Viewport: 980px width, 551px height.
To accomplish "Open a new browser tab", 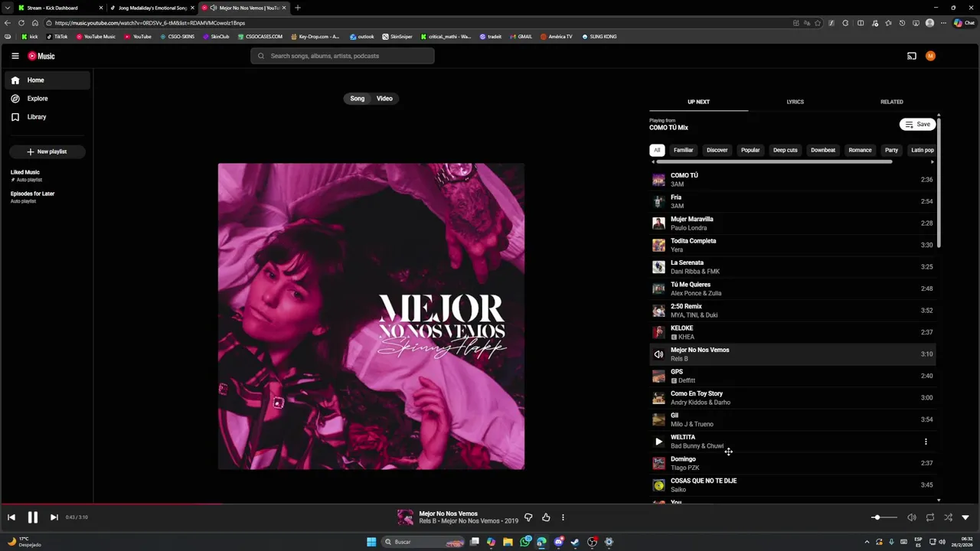I will pos(297,8).
